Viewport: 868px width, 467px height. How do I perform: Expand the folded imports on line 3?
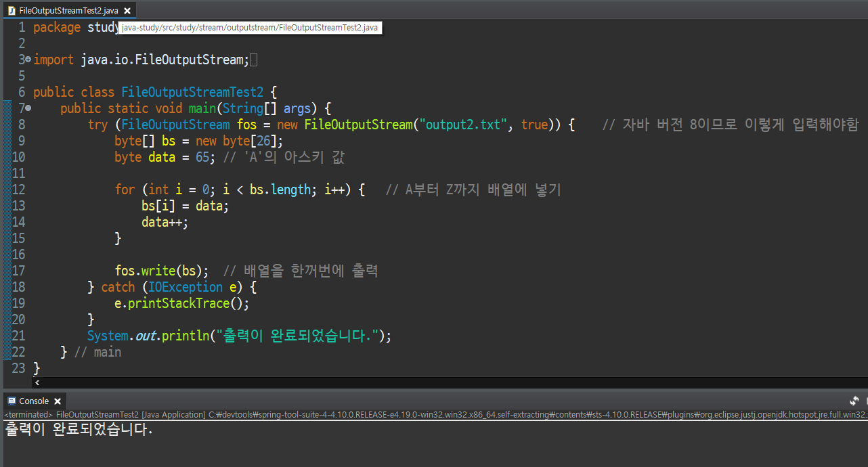pyautogui.click(x=28, y=60)
